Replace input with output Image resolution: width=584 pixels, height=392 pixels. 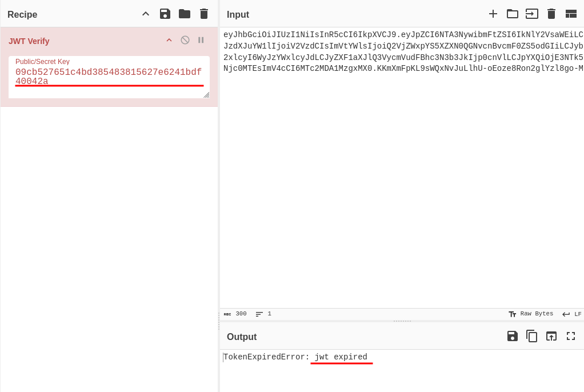click(x=551, y=336)
